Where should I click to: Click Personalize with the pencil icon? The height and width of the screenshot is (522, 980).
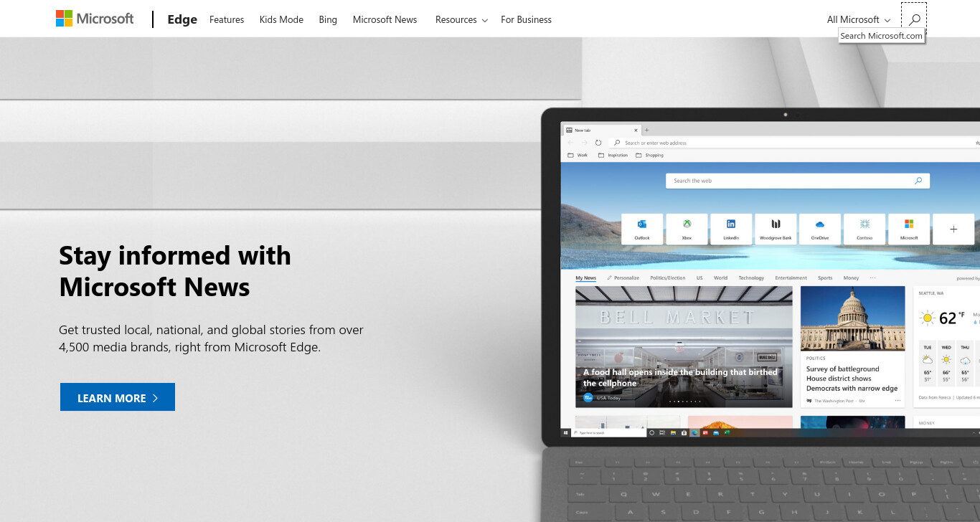point(623,278)
